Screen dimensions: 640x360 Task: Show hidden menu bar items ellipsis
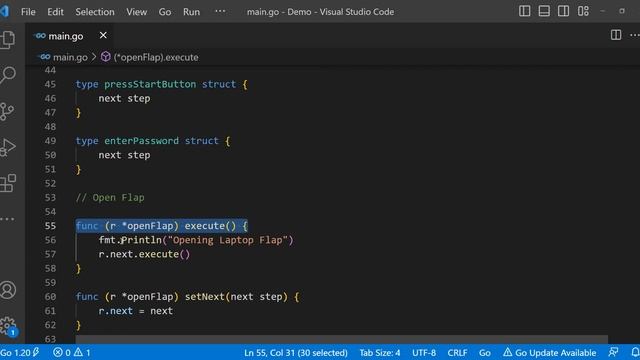coord(220,11)
